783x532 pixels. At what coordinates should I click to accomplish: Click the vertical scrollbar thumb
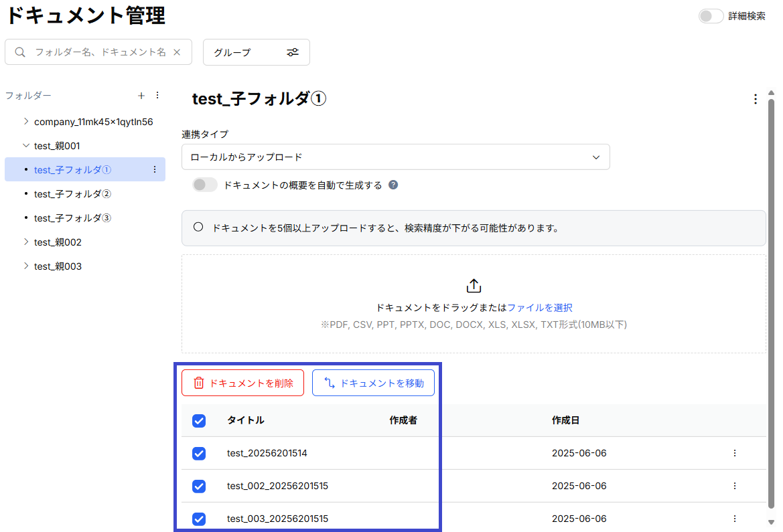tap(771, 304)
